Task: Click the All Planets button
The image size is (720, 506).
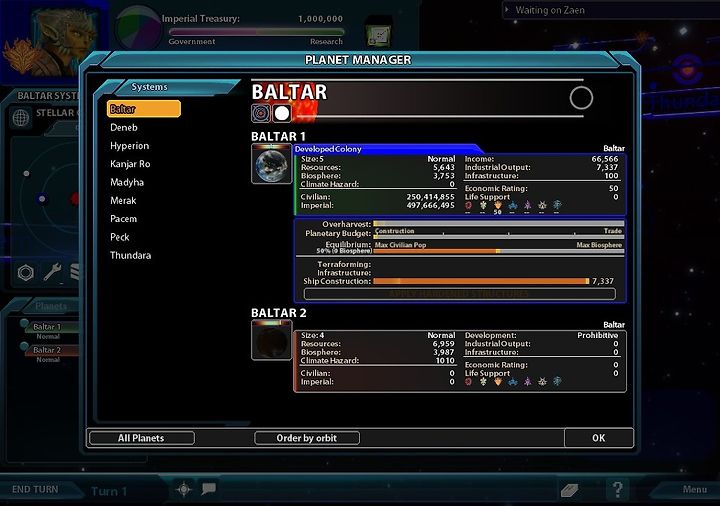Action: pyautogui.click(x=141, y=438)
